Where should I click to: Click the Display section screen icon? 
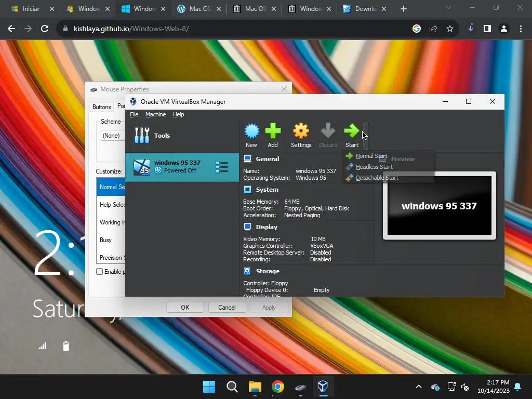point(247,227)
